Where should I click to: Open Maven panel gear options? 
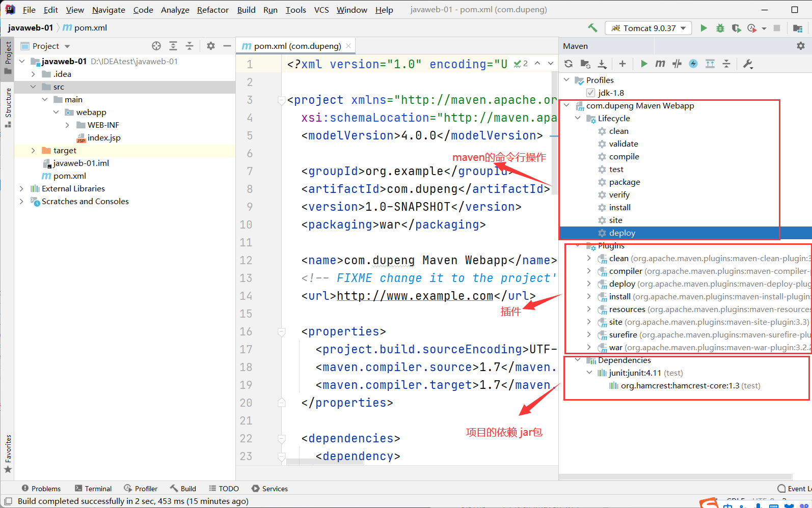[801, 46]
